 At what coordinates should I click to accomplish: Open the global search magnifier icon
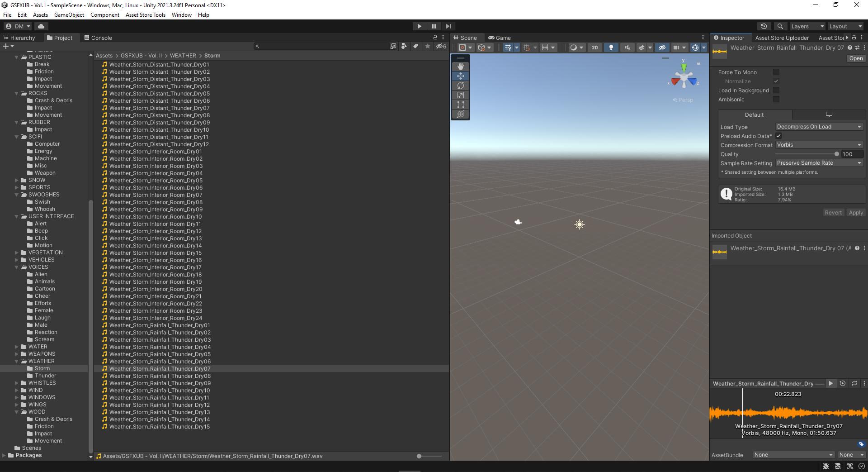click(x=780, y=26)
